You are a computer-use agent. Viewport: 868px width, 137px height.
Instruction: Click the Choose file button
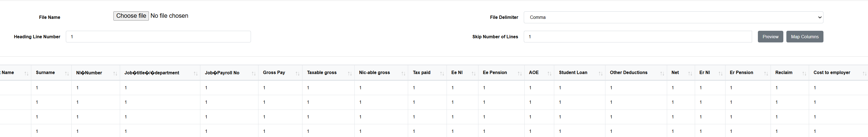click(131, 16)
